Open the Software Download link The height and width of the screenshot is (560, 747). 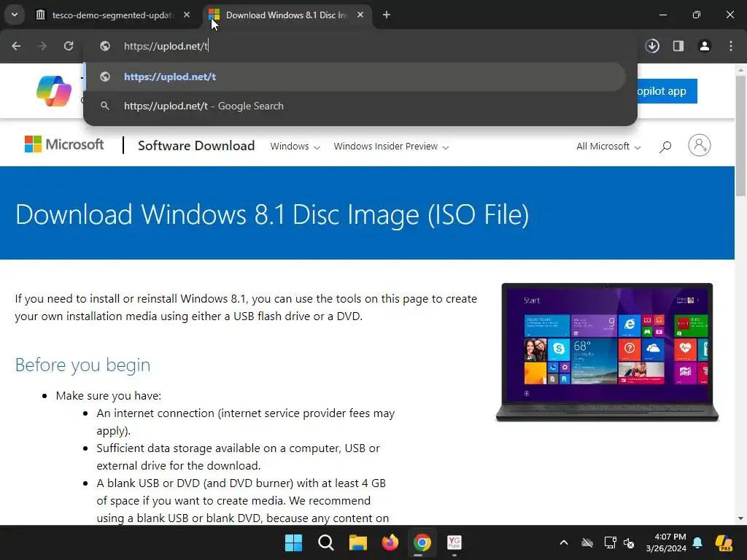[x=196, y=146]
